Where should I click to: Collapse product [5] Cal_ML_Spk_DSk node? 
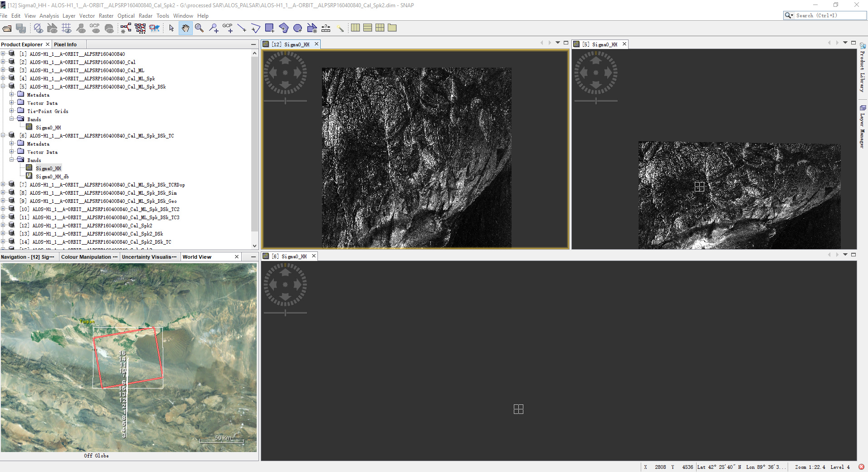(3, 86)
